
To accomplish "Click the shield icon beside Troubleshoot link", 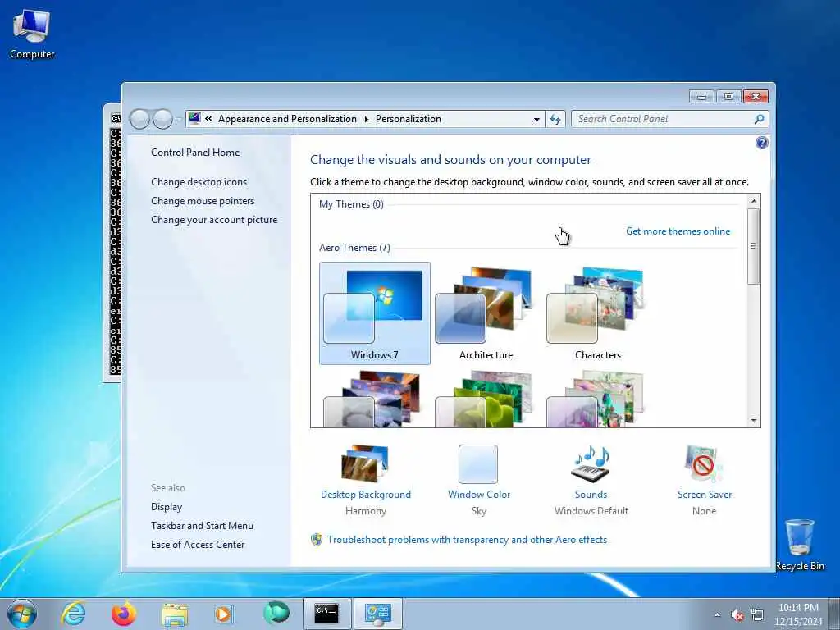I will coord(317,540).
